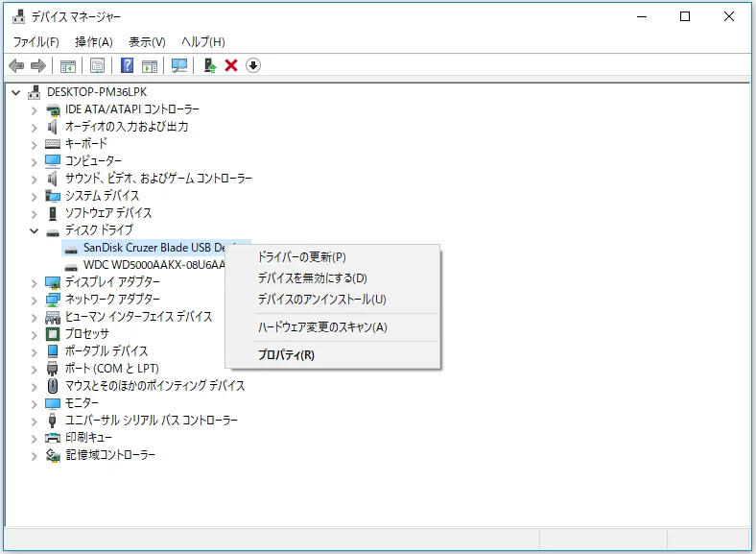Image resolution: width=756 pixels, height=554 pixels.
Task: Select the SanDisk Cruzer Blade USB device
Action: coord(152,247)
